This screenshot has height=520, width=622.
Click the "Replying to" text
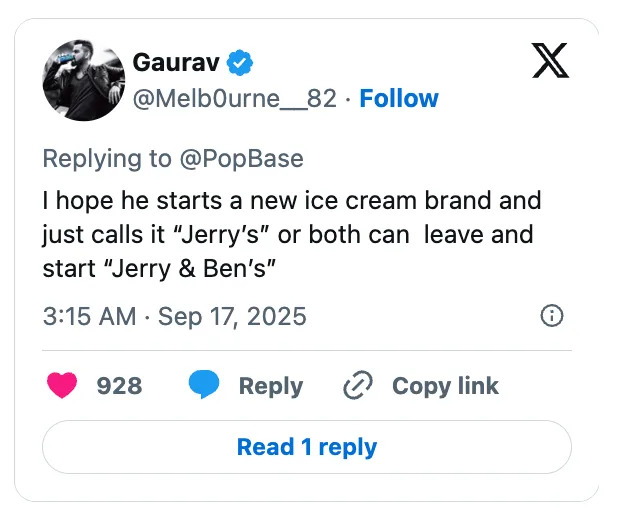(x=110, y=159)
